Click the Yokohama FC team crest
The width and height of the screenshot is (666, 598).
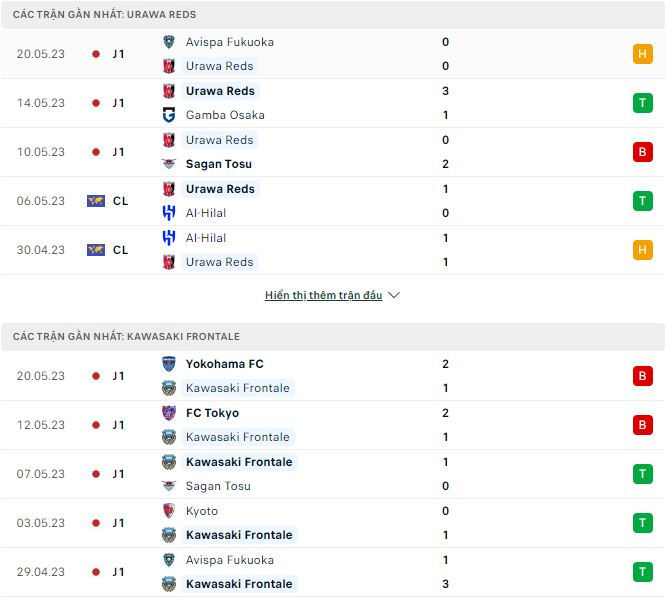click(169, 364)
